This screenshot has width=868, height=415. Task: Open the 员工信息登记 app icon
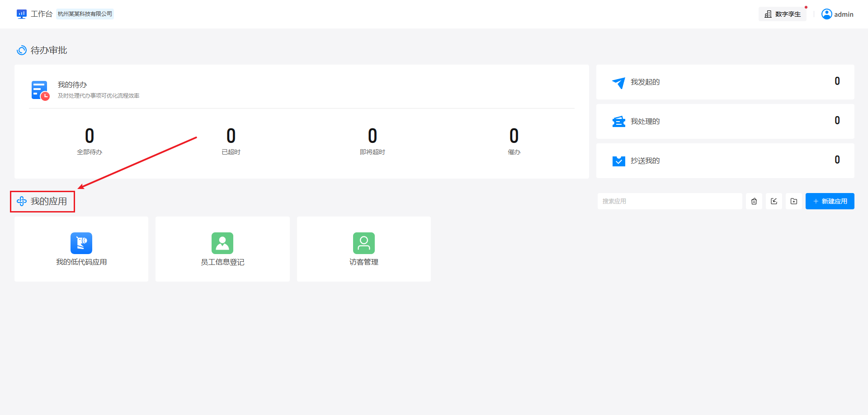222,243
